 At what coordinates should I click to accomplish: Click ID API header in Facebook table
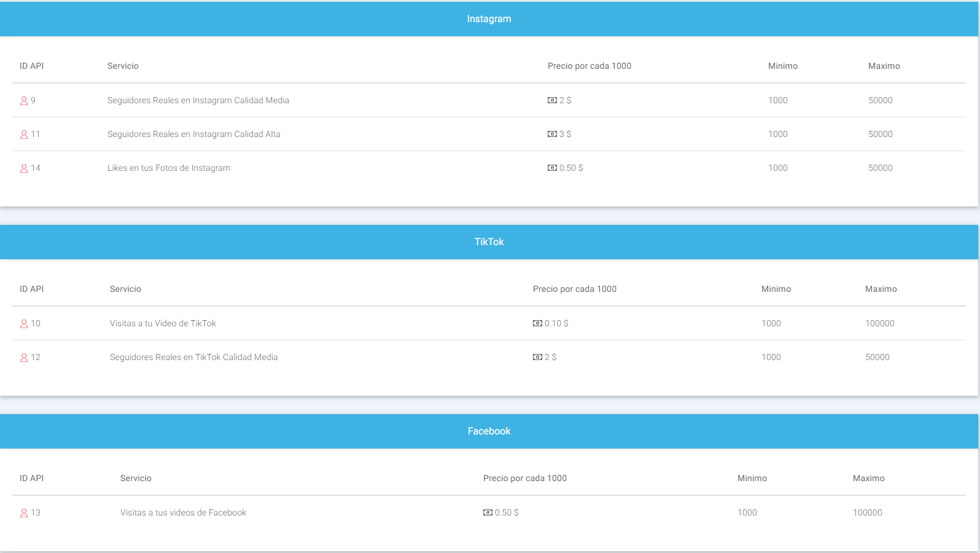(31, 478)
